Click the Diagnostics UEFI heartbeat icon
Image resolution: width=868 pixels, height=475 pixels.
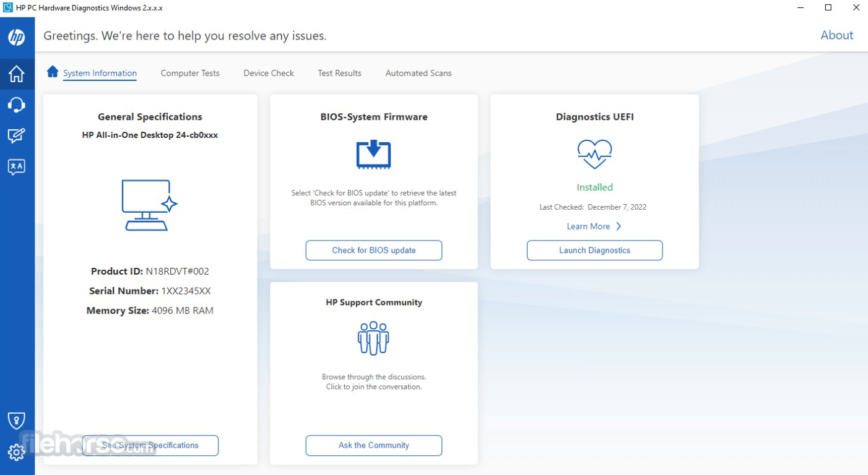[594, 154]
